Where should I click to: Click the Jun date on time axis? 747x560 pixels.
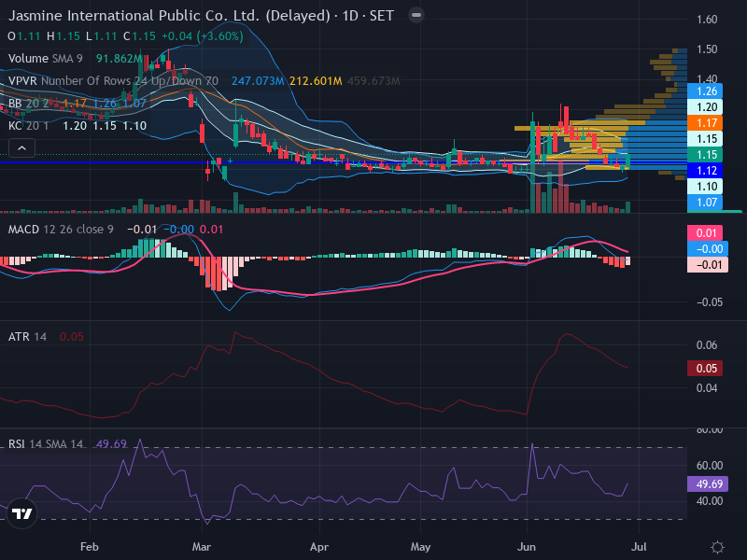point(527,547)
